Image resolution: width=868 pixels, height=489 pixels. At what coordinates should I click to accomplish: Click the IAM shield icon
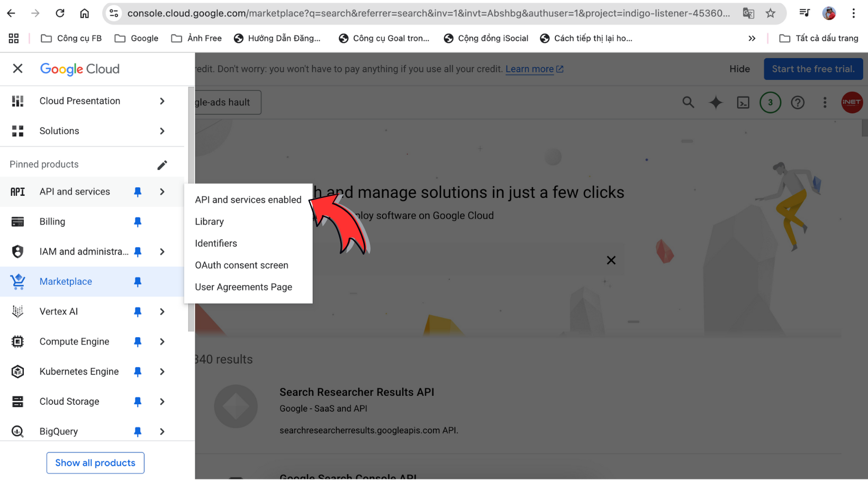click(x=17, y=251)
